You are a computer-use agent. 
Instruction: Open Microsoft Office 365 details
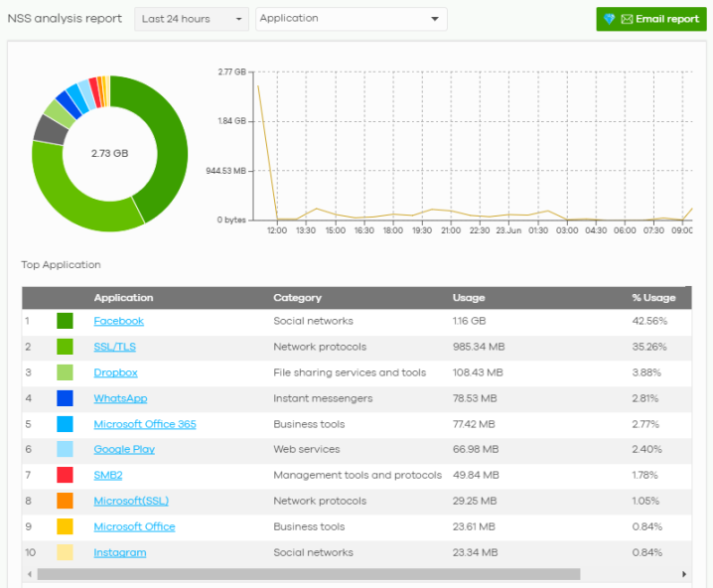click(x=144, y=424)
